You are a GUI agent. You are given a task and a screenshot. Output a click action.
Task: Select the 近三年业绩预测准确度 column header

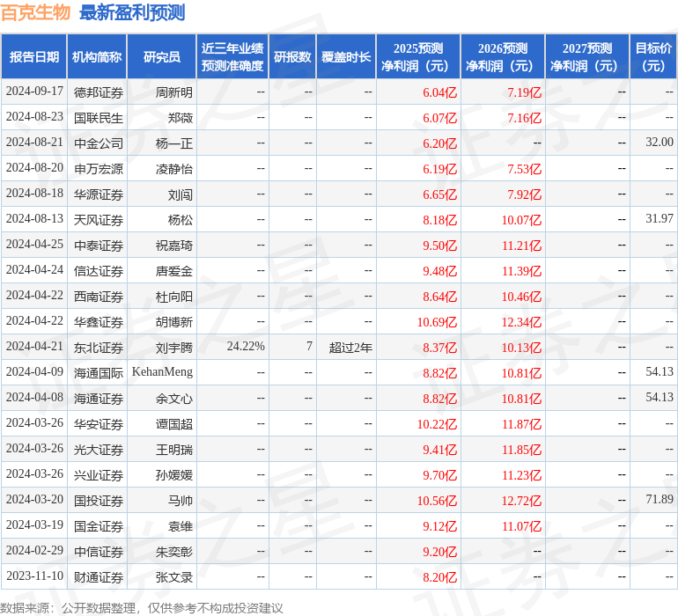click(x=232, y=57)
